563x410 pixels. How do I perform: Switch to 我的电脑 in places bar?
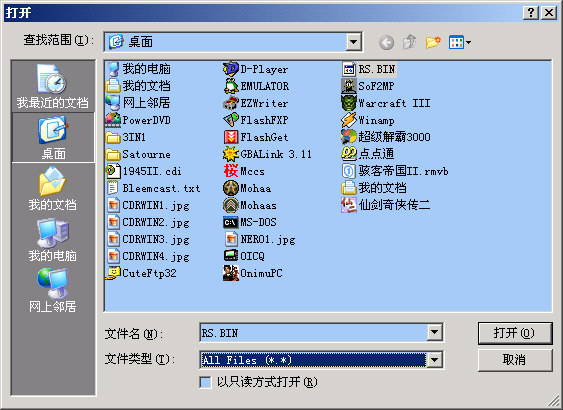pos(53,240)
